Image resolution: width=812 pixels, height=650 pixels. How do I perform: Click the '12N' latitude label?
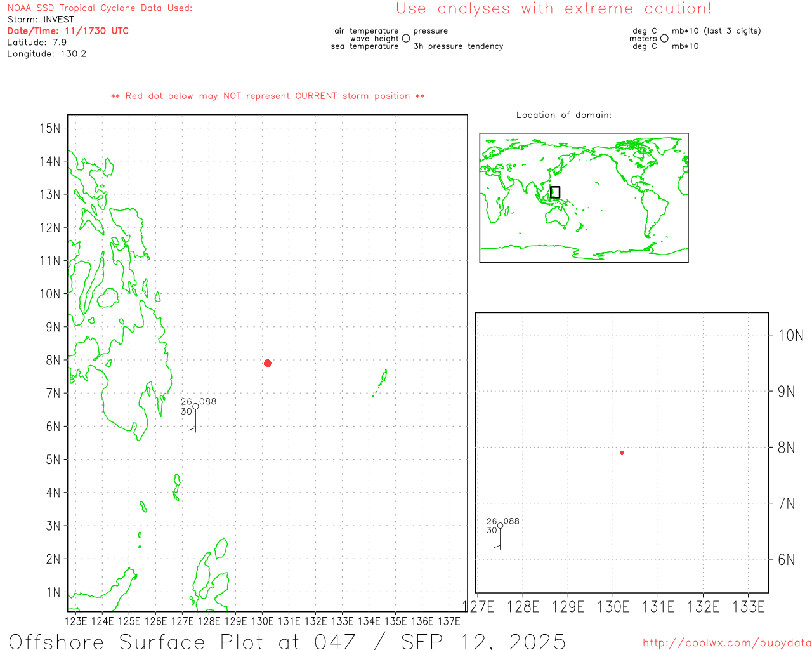click(x=49, y=228)
